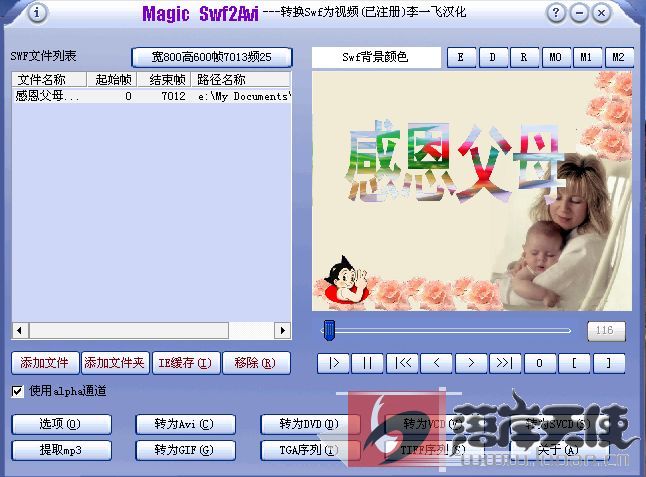The image size is (646, 477).
Task: Click the 转为VCD button
Action: [x=435, y=424]
